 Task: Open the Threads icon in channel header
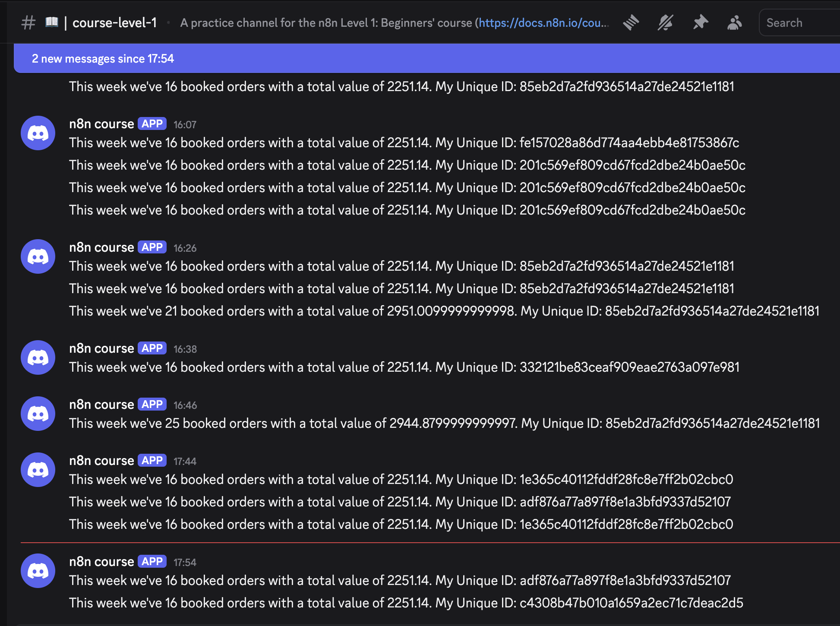coord(631,22)
